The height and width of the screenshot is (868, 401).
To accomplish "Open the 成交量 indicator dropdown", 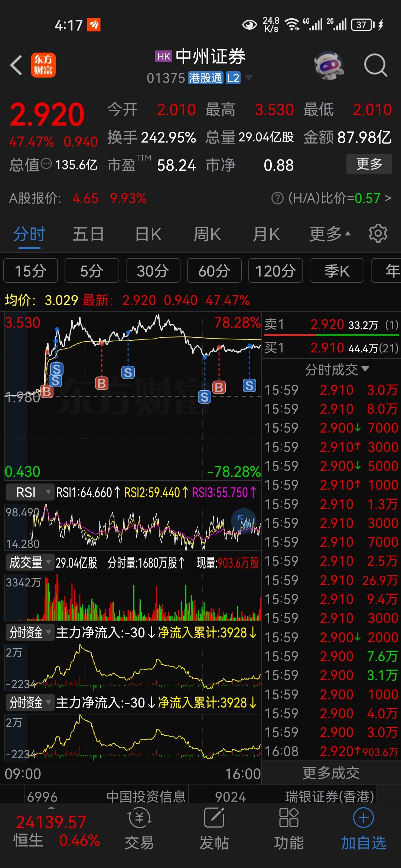I will (x=30, y=562).
